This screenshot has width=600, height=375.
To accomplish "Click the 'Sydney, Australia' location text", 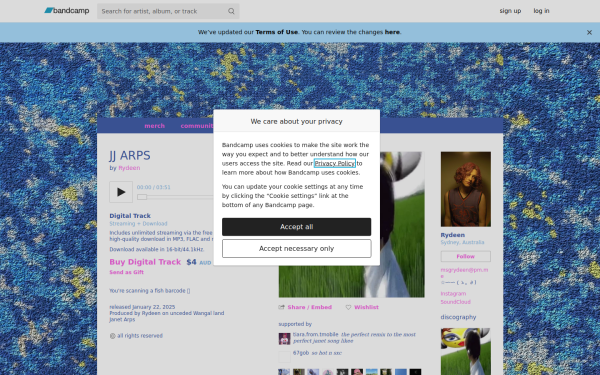I will point(462,243).
